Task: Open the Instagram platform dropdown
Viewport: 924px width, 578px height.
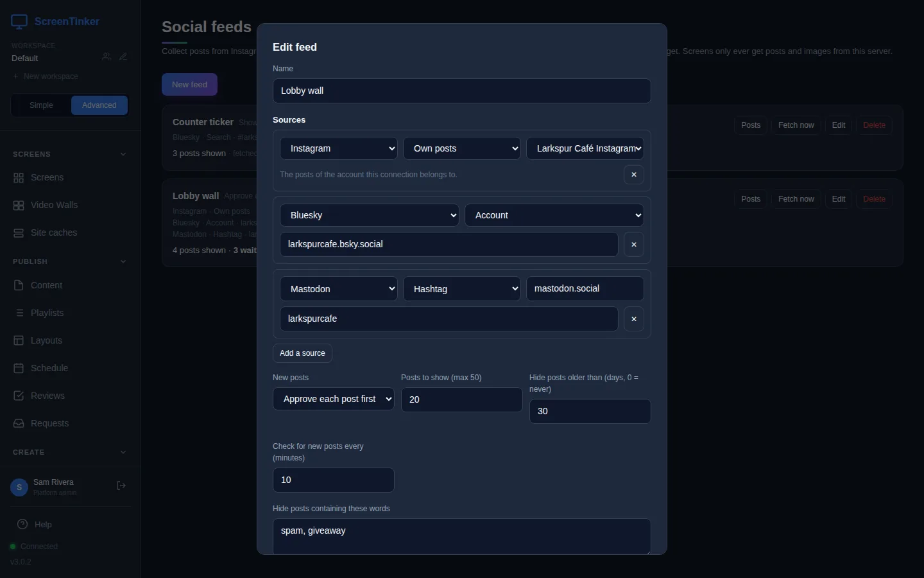Action: pyautogui.click(x=339, y=148)
